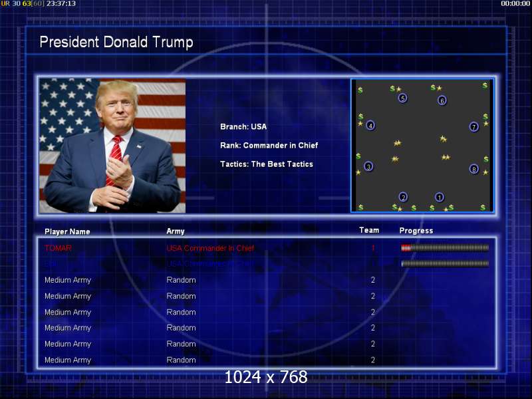Click TOMAR's loading progress bar
This screenshot has width=532, height=399.
(445, 248)
